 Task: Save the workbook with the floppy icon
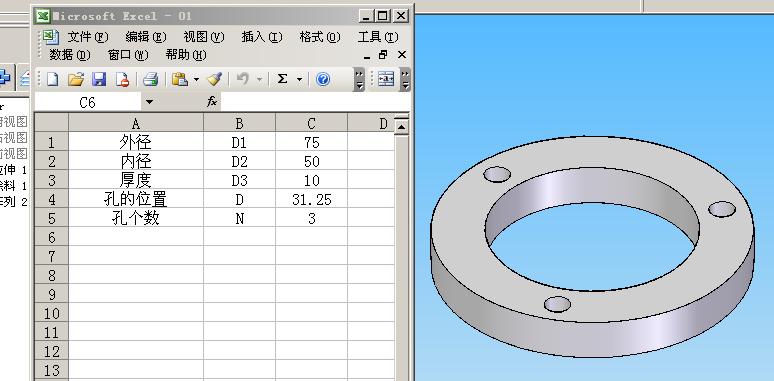click(x=99, y=79)
